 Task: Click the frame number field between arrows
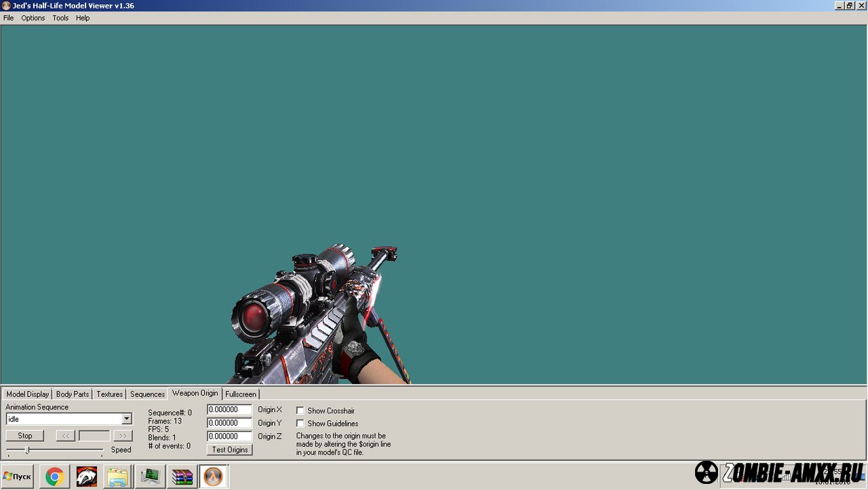[x=94, y=436]
